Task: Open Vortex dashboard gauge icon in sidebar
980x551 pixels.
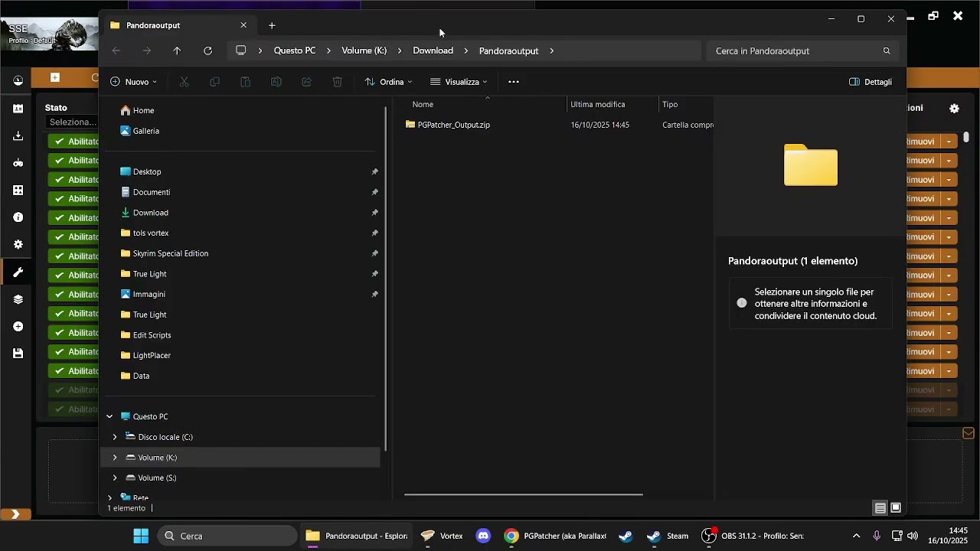Action: [x=18, y=80]
